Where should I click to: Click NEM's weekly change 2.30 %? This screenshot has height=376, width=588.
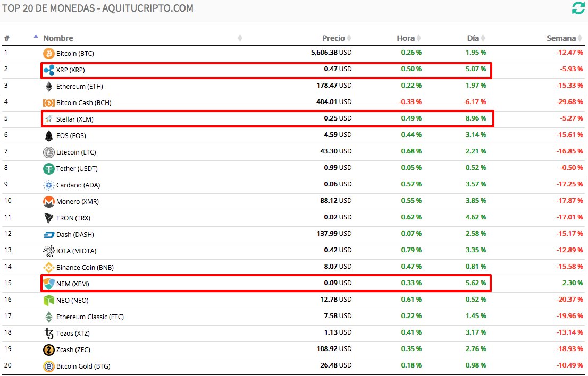(x=573, y=283)
